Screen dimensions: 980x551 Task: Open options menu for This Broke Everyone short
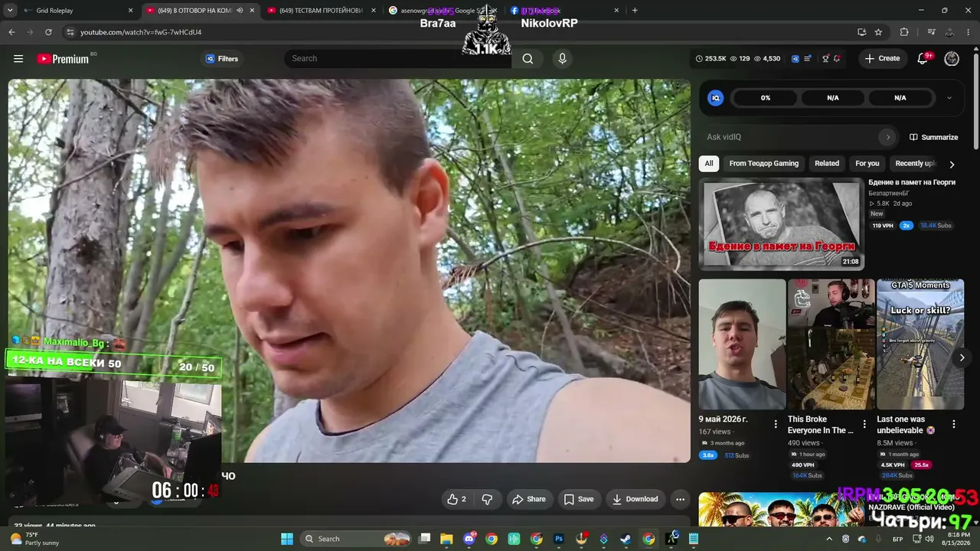(x=864, y=424)
